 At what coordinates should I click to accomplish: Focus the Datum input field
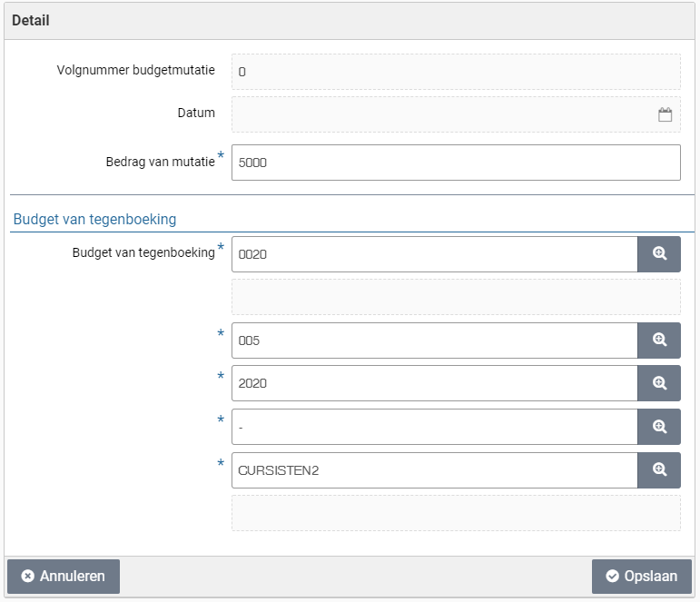point(440,114)
